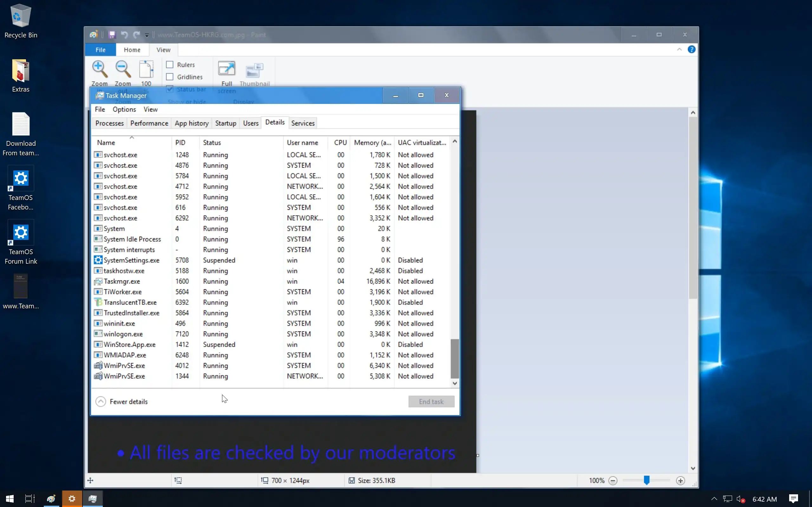Open Task View from the taskbar
This screenshot has height=507, width=812.
coord(30,499)
